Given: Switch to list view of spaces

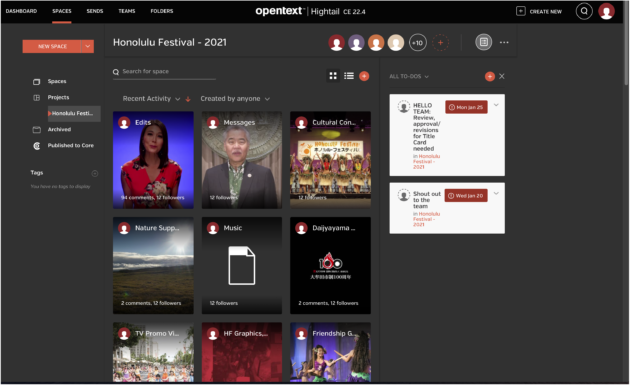Looking at the screenshot, I should [349, 76].
